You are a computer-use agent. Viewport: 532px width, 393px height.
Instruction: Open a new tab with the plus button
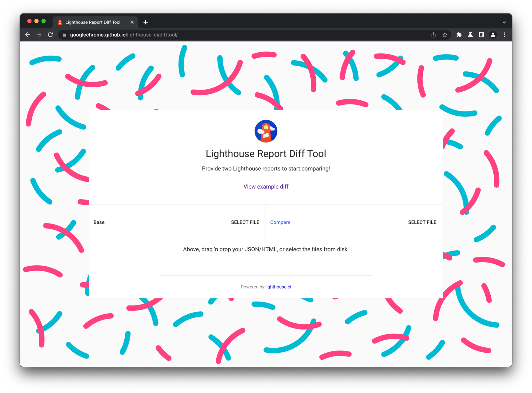point(145,22)
